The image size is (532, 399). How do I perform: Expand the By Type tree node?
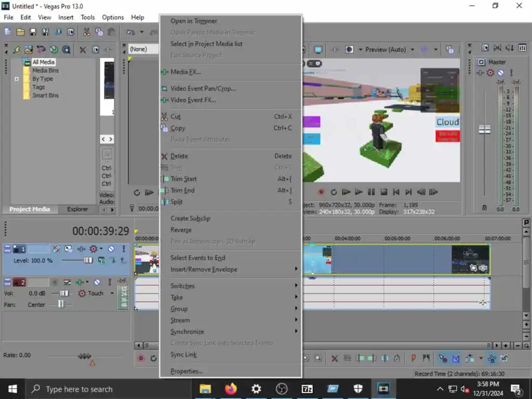pyautogui.click(x=17, y=79)
